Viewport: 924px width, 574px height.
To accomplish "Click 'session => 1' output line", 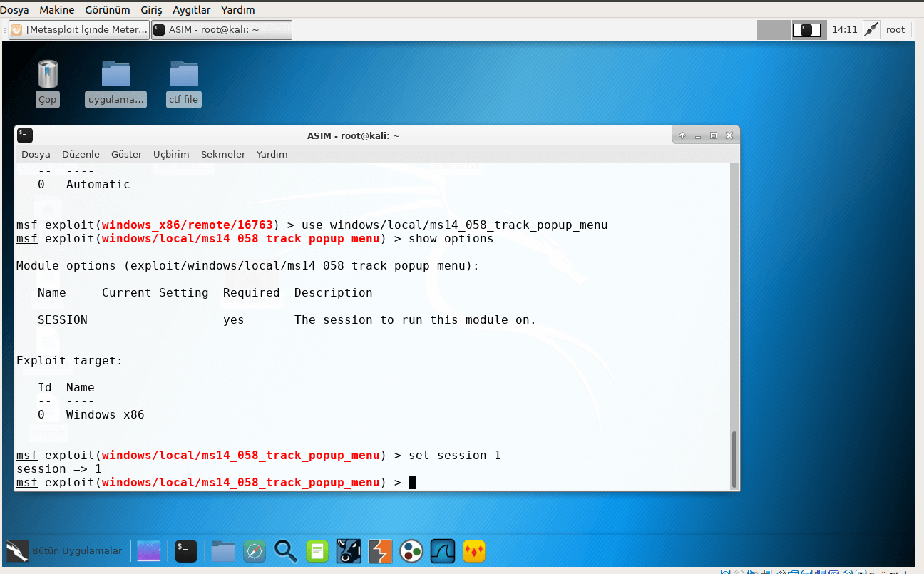I will [59, 469].
